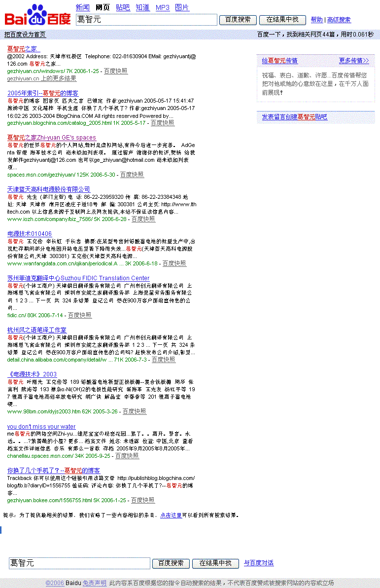The image size is (380, 588).
Task: Open 杭州风之语笔译工作室 result
Action: (37, 330)
